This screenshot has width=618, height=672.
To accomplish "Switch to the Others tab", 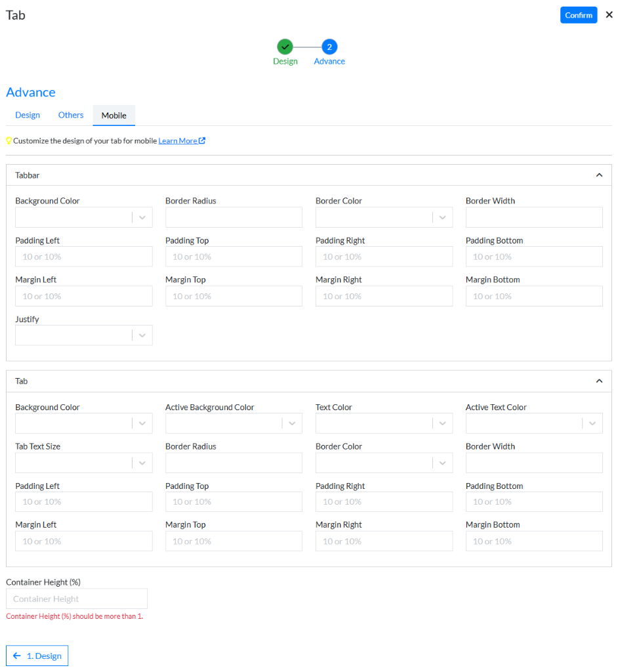I will (x=70, y=115).
